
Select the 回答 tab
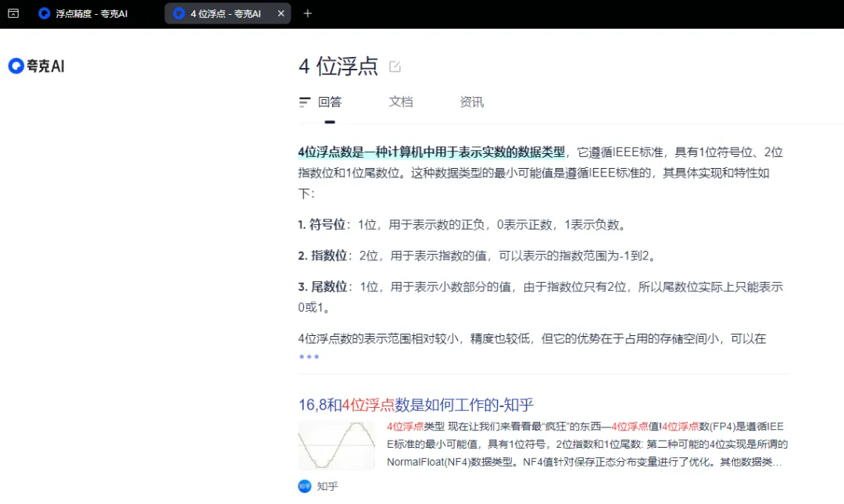[x=329, y=102]
